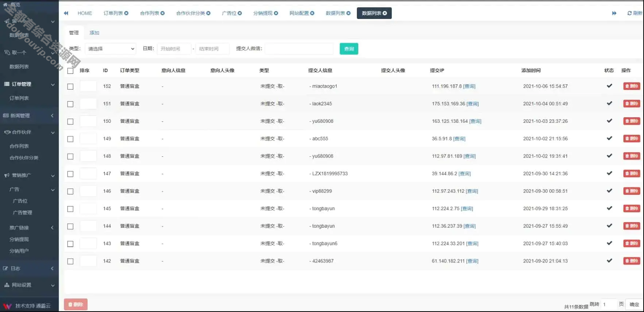Check the checkbox for row ID 150
Image resolution: width=644 pixels, height=312 pixels.
(x=70, y=122)
